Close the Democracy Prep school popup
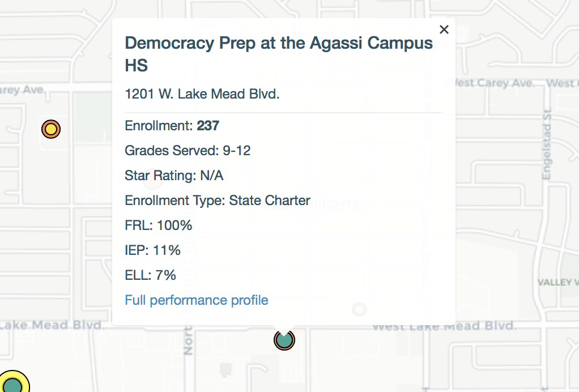 pos(444,29)
